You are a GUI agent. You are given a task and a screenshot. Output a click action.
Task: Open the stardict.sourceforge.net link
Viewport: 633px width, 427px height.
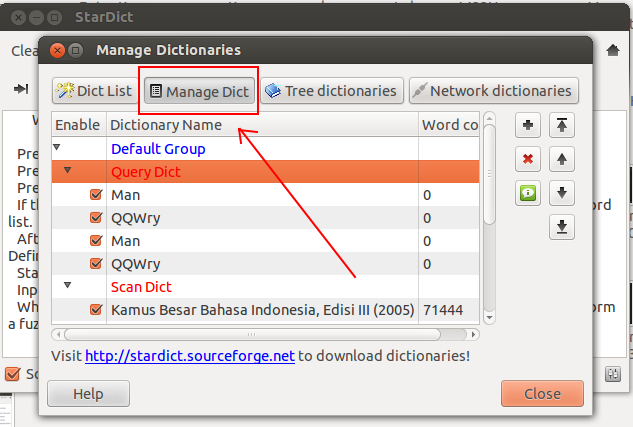coord(190,356)
